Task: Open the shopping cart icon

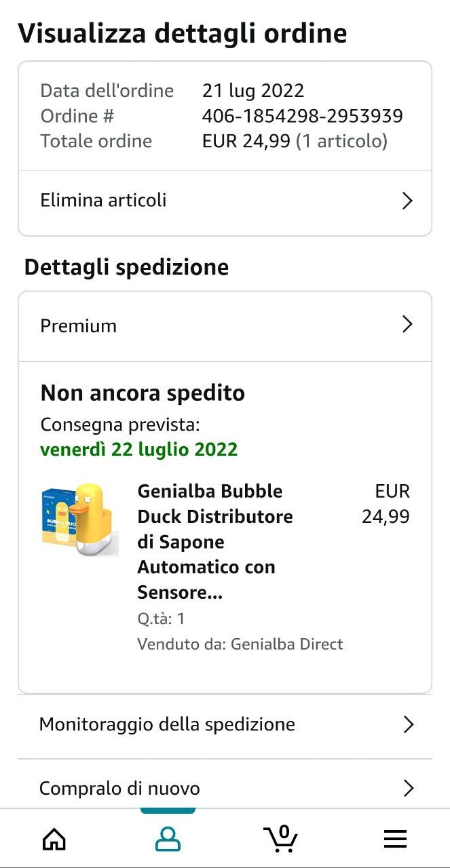Action: pyautogui.click(x=280, y=839)
